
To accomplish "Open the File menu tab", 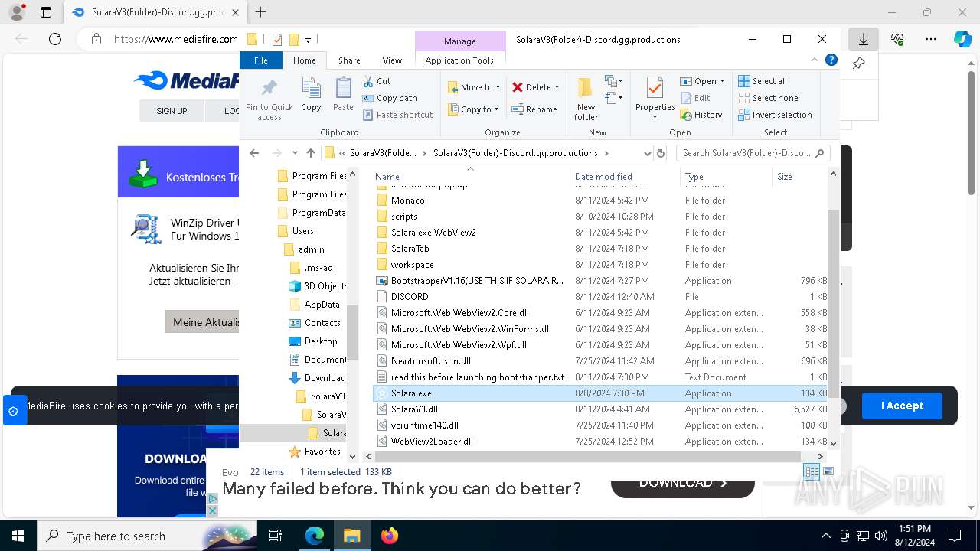I will [261, 60].
